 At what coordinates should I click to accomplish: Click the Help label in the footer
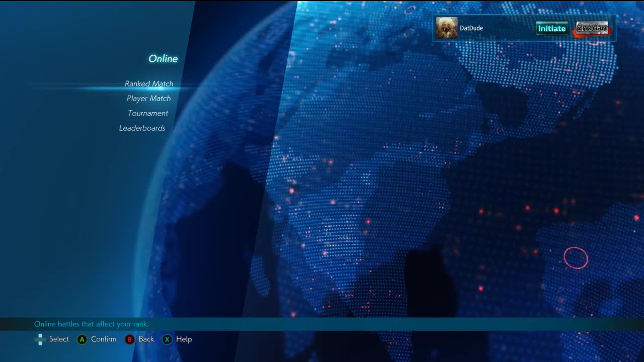coord(184,339)
